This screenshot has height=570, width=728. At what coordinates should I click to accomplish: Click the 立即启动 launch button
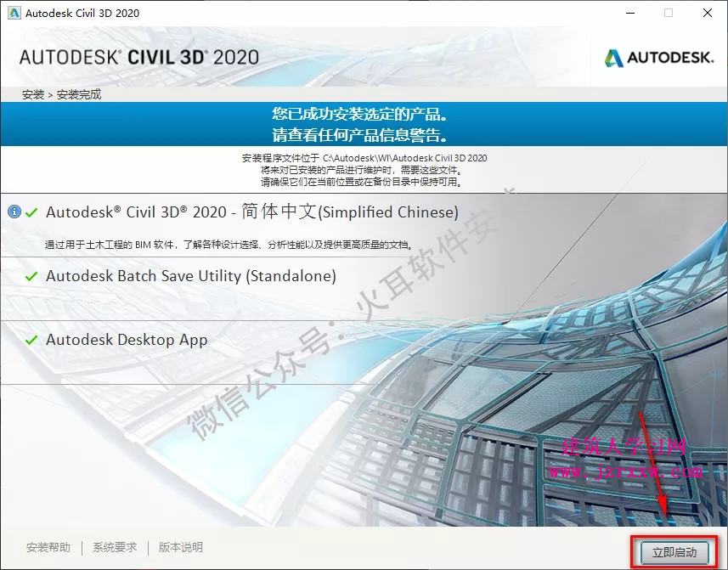click(674, 552)
